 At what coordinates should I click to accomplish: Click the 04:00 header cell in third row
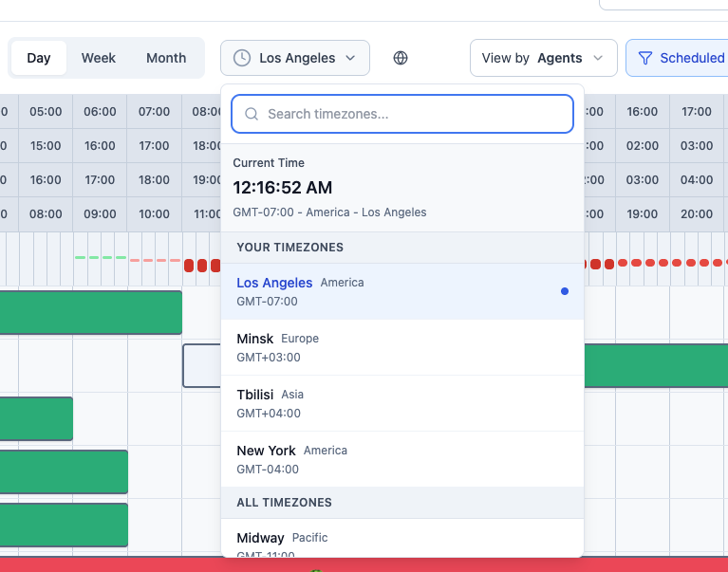(x=697, y=179)
